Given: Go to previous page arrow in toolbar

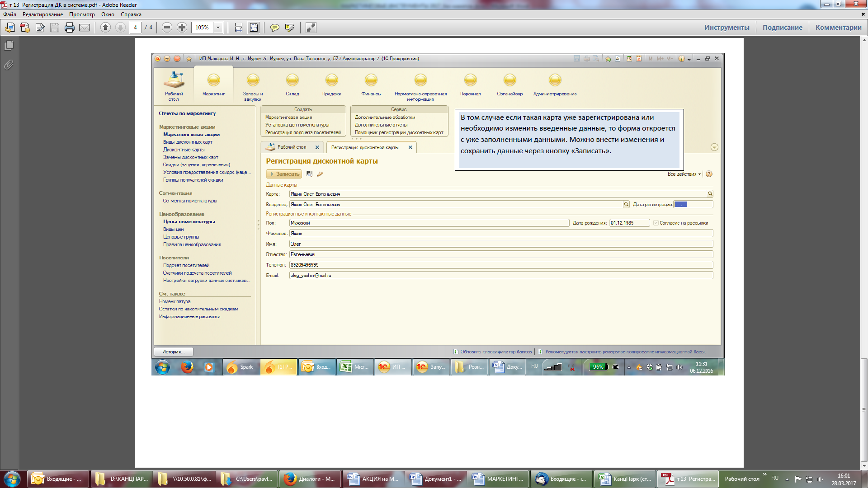Looking at the screenshot, I should click(x=105, y=28).
